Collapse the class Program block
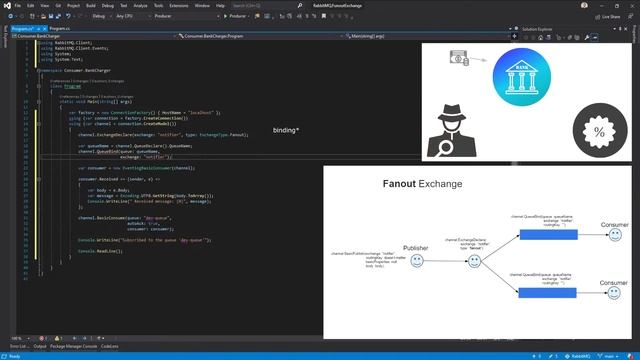The width and height of the screenshot is (640, 360). (x=39, y=86)
